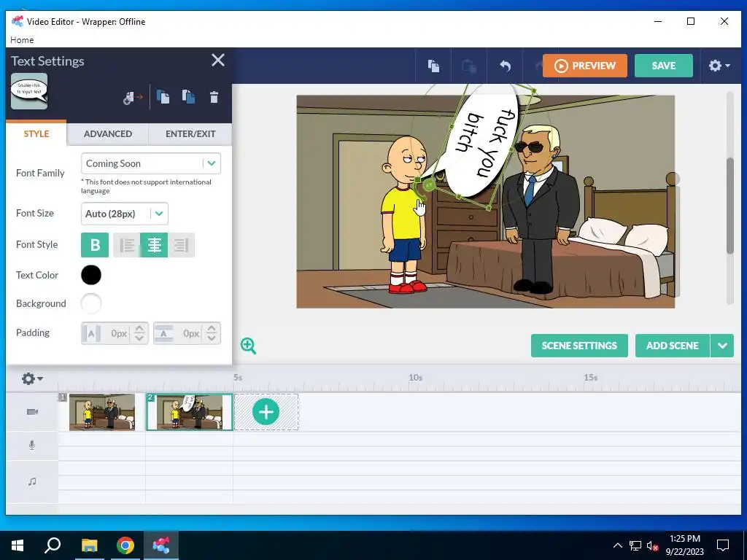The image size is (747, 560).
Task: Click the Home menu
Action: [x=22, y=40]
